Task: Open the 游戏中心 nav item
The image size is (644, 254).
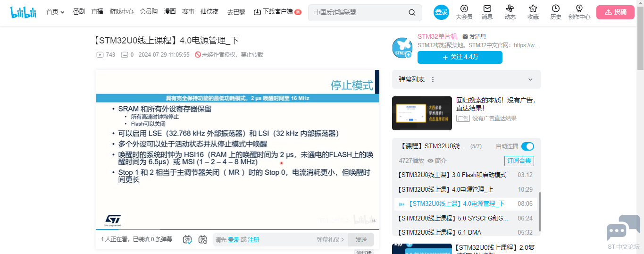Action: tap(121, 12)
